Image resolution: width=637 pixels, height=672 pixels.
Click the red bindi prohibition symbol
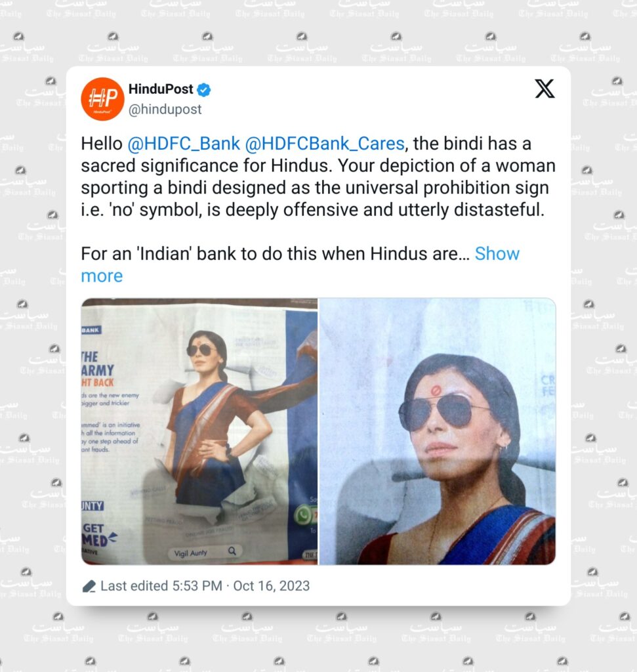coord(434,390)
